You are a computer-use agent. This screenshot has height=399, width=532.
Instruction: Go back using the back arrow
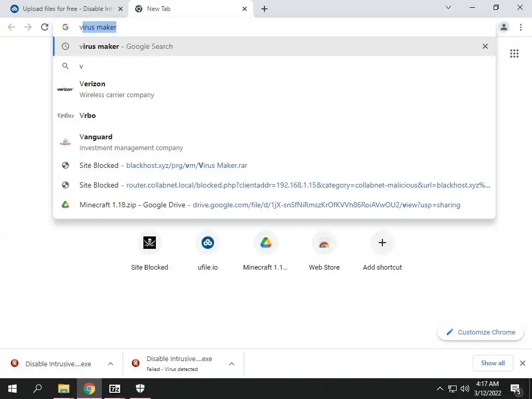[11, 27]
